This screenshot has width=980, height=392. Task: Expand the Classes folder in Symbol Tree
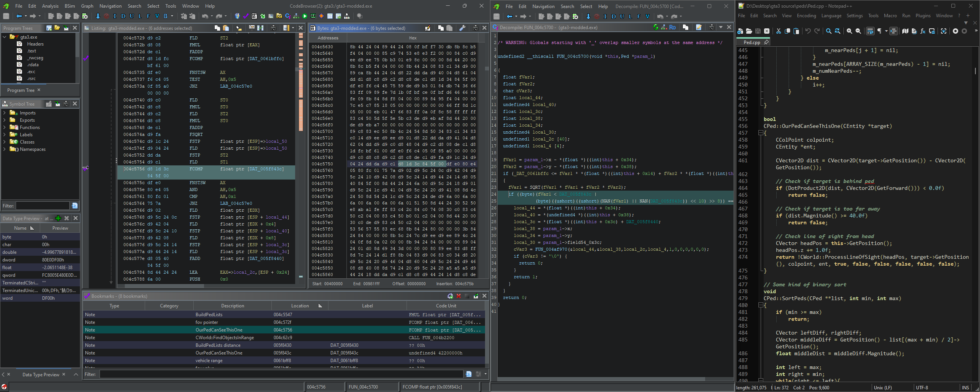pos(4,142)
